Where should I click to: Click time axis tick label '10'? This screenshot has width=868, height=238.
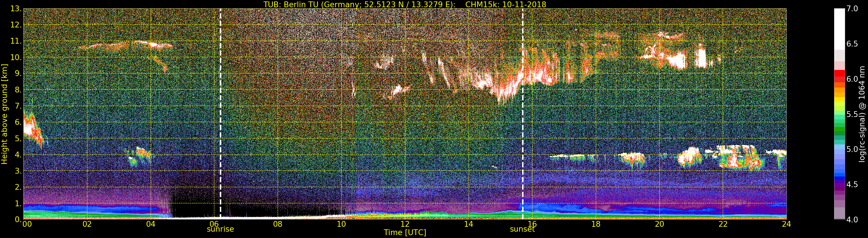pos(341,224)
